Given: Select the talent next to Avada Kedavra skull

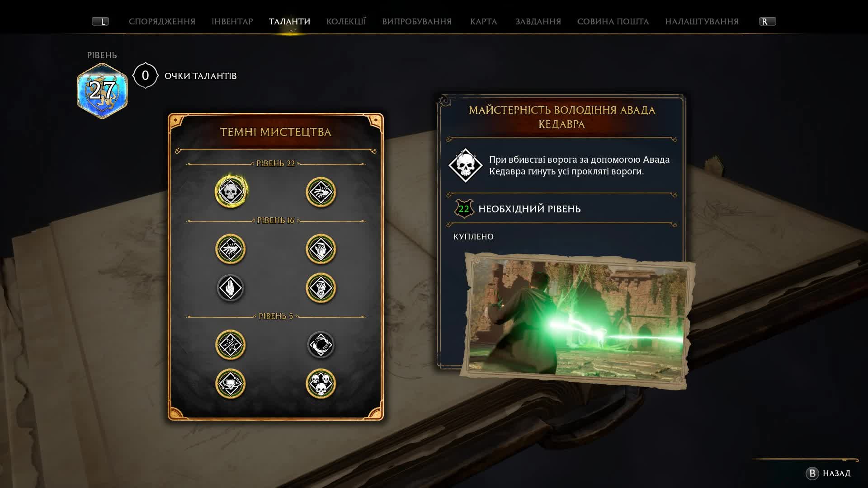Looking at the screenshot, I should point(321,192).
